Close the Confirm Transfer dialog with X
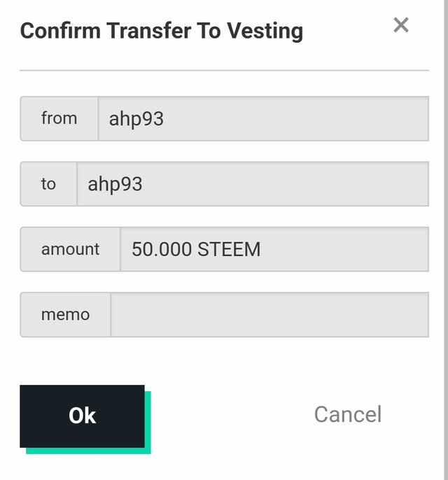 pyautogui.click(x=401, y=24)
